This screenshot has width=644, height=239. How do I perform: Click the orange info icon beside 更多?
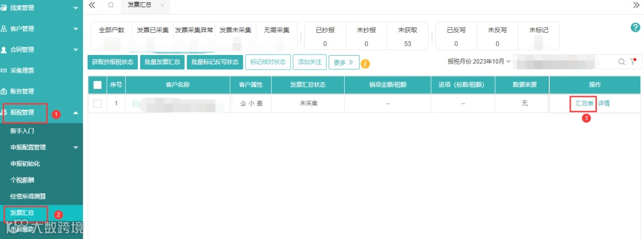coord(365,63)
